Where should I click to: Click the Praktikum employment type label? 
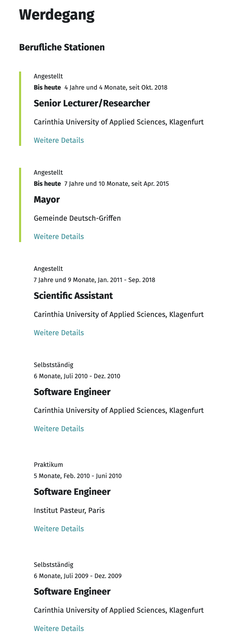click(48, 465)
